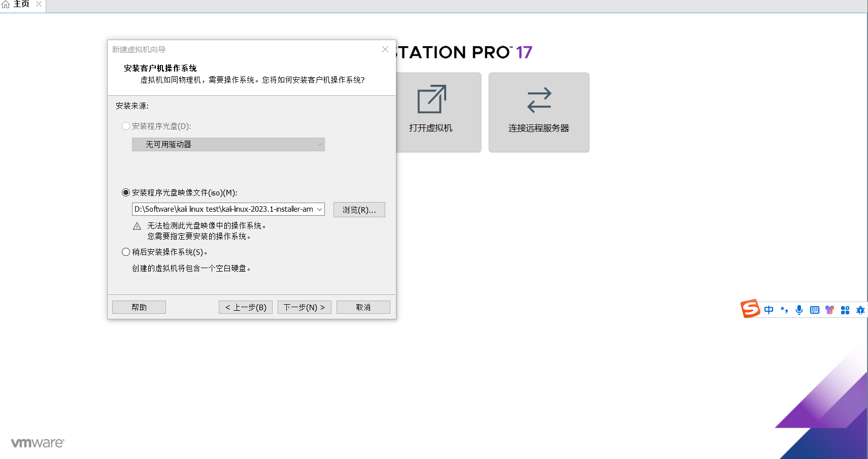The image size is (868, 459).
Task: Go back with 上一步(B) button
Action: click(x=246, y=307)
